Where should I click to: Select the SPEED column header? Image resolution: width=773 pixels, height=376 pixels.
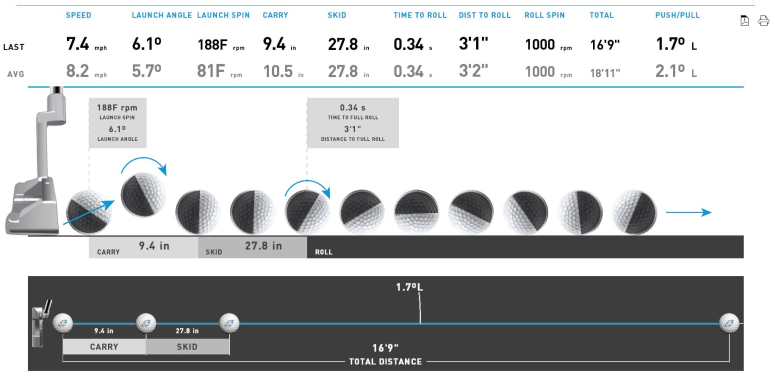[x=78, y=15]
